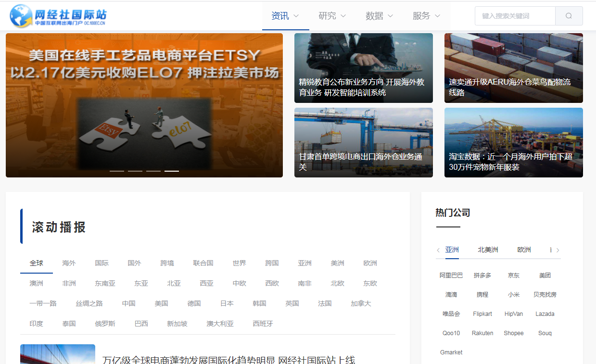This screenshot has width=596, height=364.
Task: Select the 南非 filter tab
Action: coord(305,283)
